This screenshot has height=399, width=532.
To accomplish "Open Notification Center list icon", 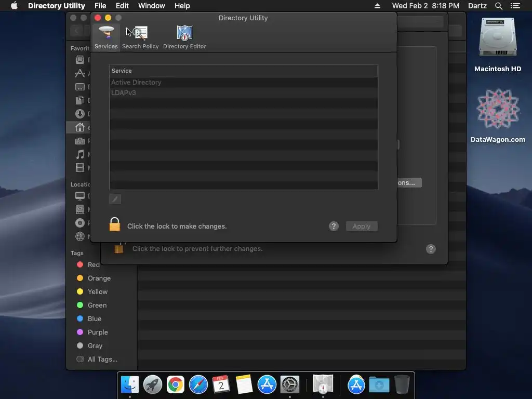I will (515, 6).
